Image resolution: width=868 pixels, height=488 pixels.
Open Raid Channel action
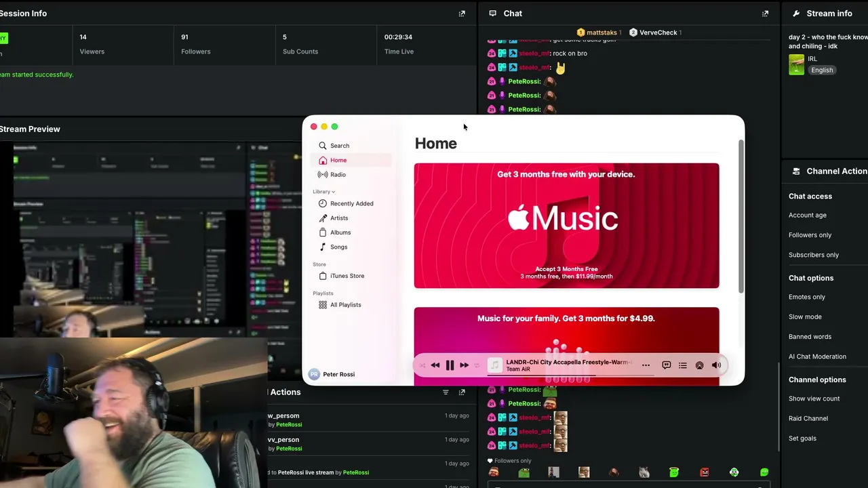click(x=808, y=418)
